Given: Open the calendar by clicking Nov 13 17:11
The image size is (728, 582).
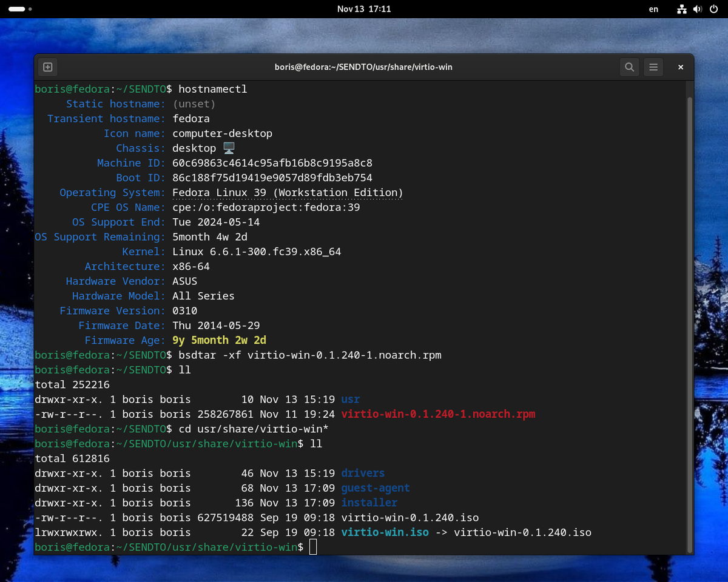Looking at the screenshot, I should pos(364,9).
